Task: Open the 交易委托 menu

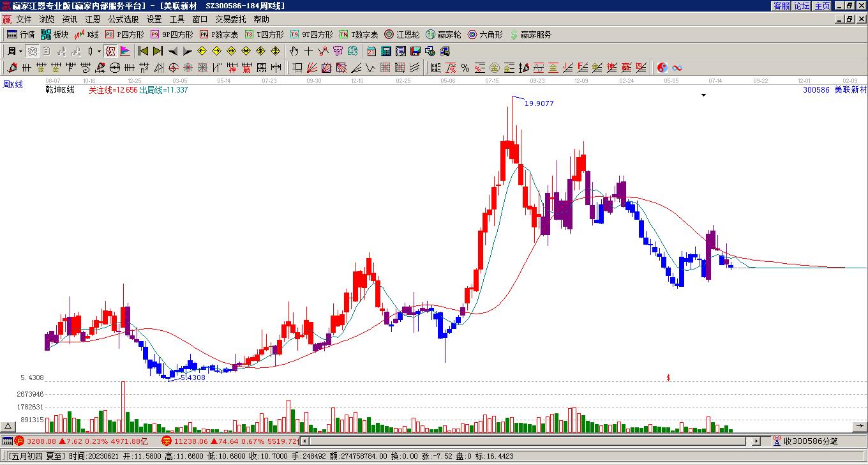Action: 230,19
